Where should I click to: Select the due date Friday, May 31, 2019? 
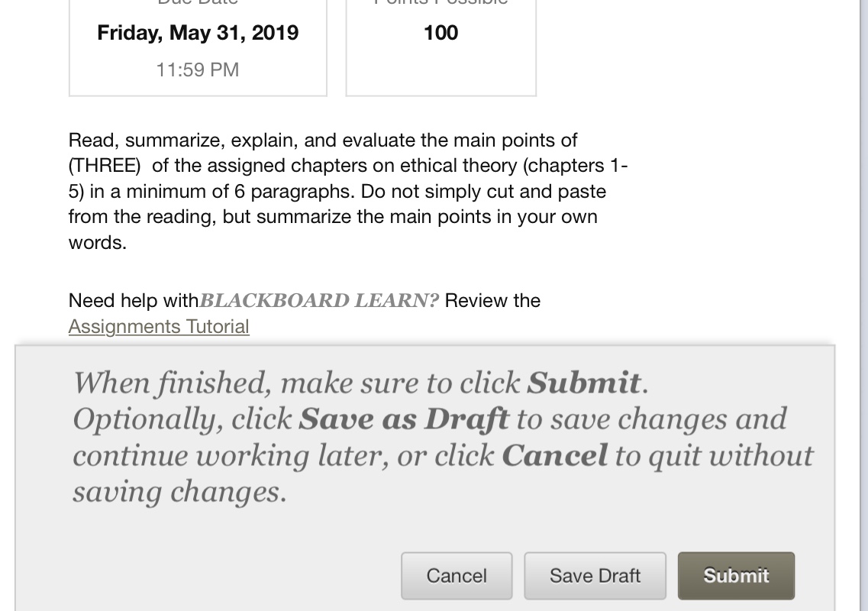(x=198, y=33)
